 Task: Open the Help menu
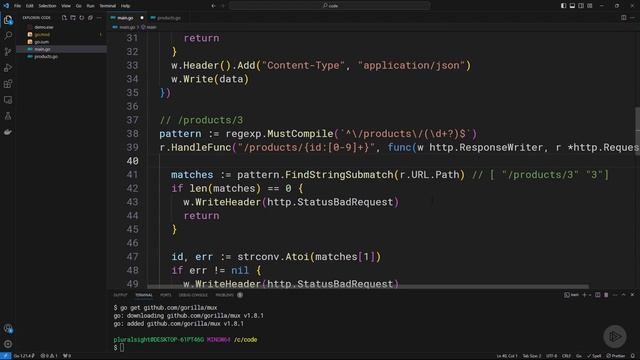(x=125, y=6)
